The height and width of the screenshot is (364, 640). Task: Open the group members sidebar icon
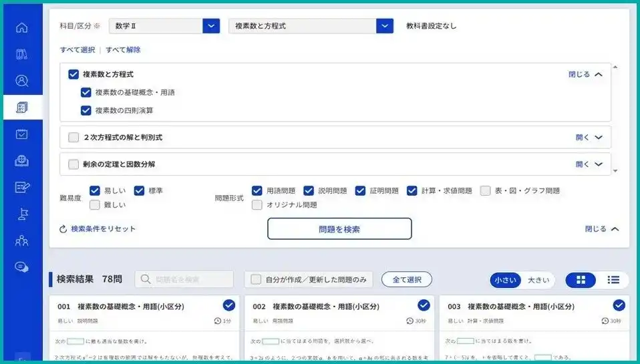21,240
